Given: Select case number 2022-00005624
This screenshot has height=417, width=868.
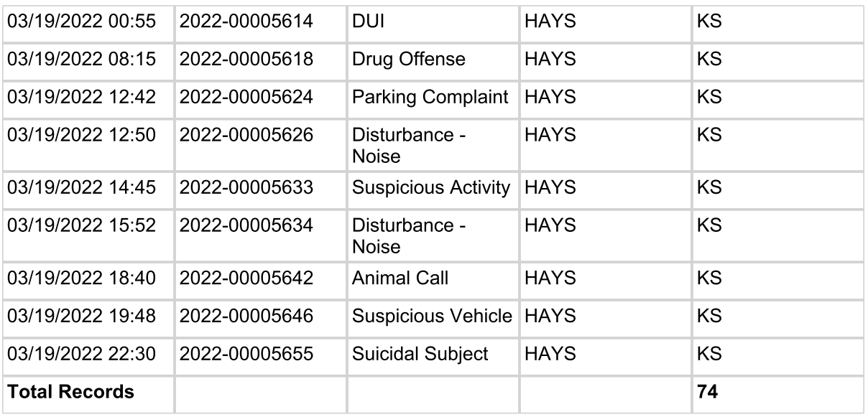Looking at the screenshot, I should click(248, 96).
